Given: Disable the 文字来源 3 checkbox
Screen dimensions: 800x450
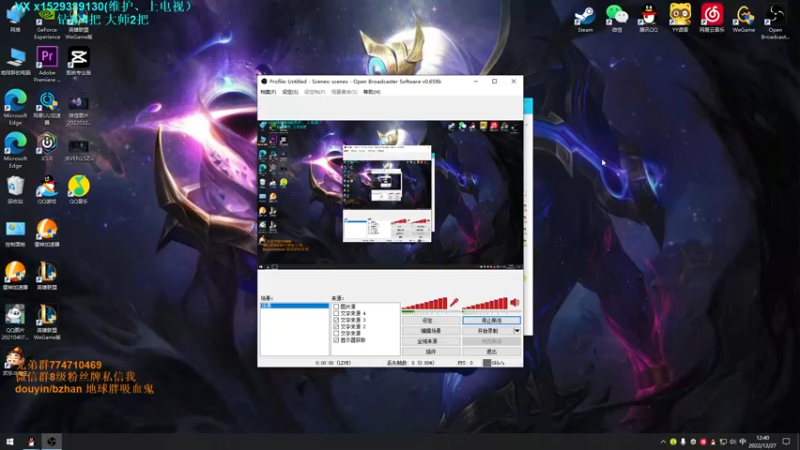Looking at the screenshot, I should (336, 320).
